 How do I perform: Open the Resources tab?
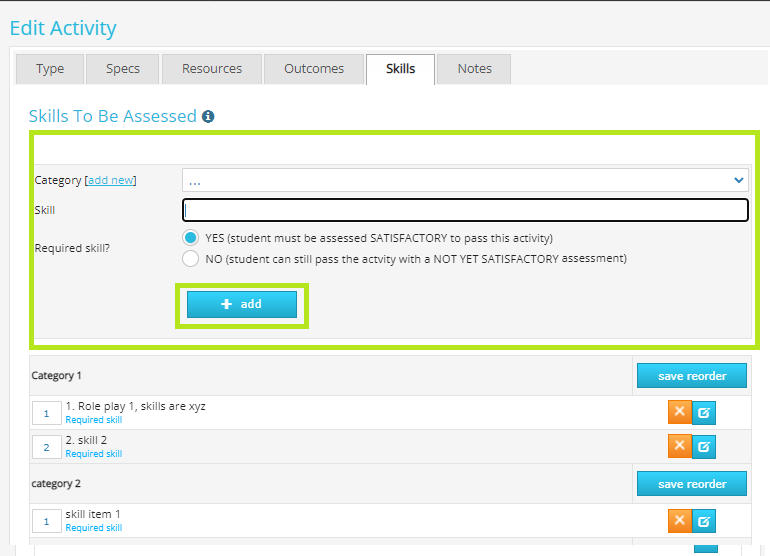tap(212, 69)
